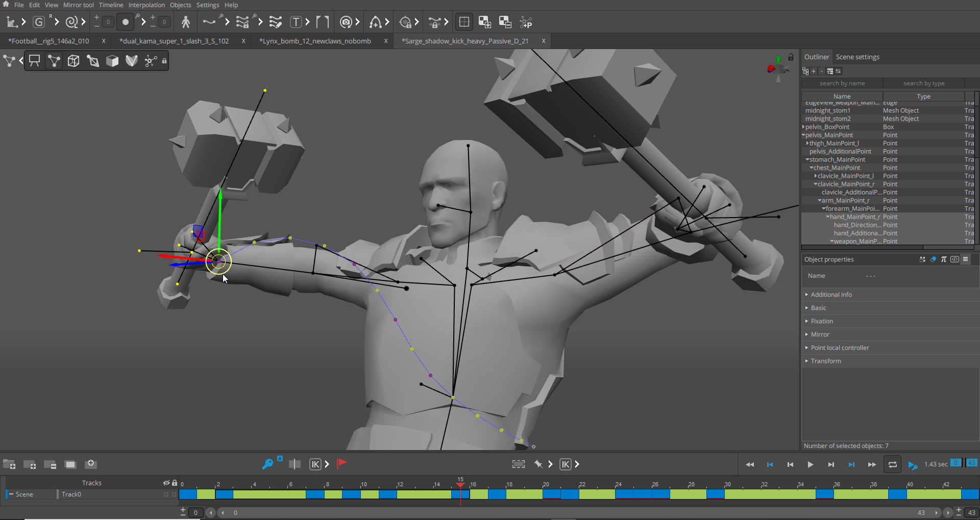Click the add folder icon above Tracks
980x520 pixels.
click(9, 464)
